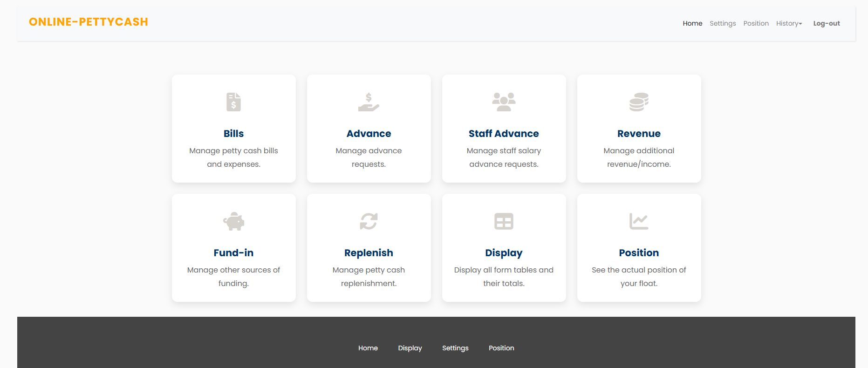
Task: Open the Display card title
Action: (504, 253)
